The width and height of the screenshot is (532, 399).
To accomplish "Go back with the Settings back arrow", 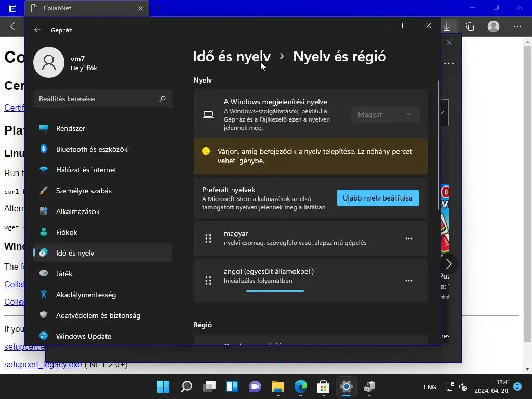I will pos(37,30).
